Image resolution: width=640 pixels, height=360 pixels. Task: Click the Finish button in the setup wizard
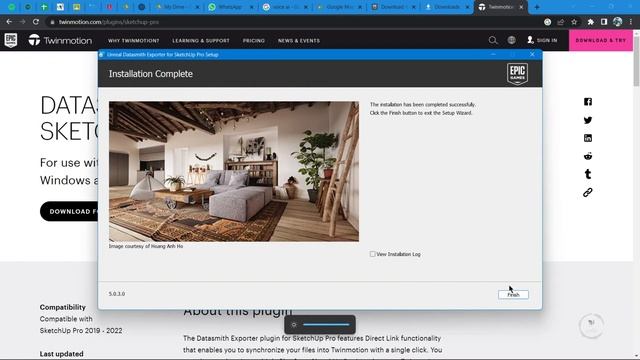click(x=513, y=294)
